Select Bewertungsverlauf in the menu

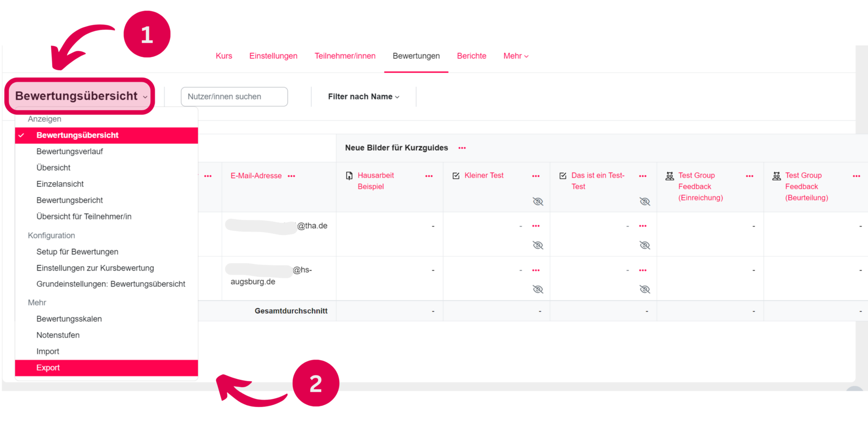69,152
